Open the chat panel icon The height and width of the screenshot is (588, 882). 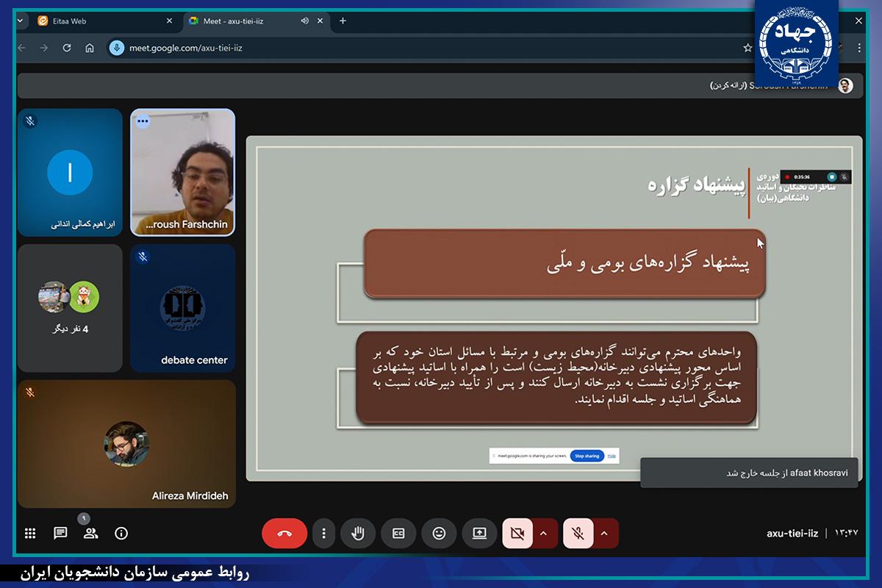[x=60, y=534]
